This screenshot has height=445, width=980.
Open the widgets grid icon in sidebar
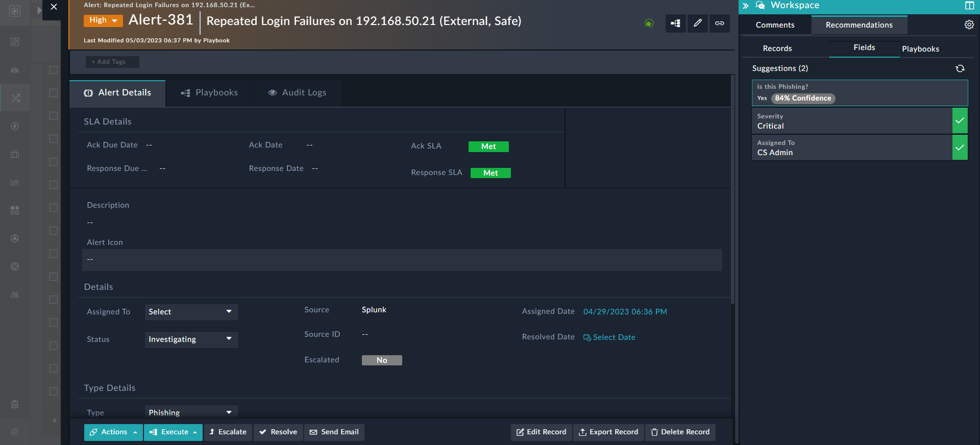click(15, 210)
